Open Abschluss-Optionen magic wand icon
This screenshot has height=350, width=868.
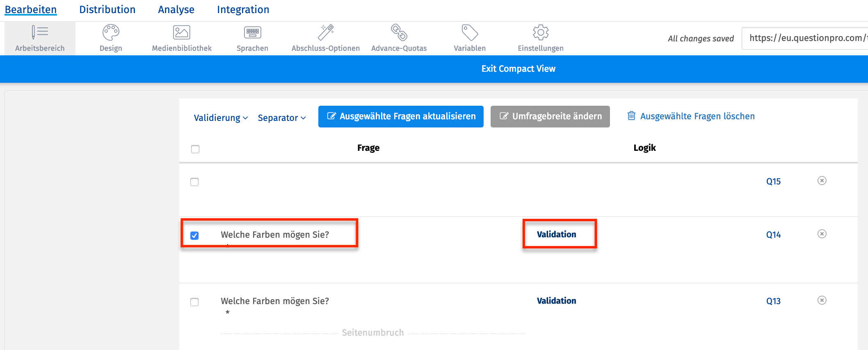pos(326,32)
